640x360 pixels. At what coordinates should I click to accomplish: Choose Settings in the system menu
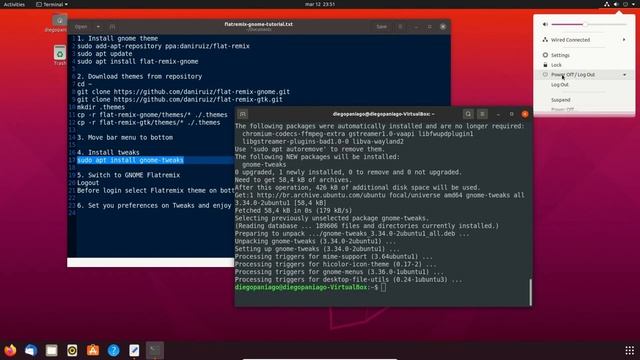(560, 55)
